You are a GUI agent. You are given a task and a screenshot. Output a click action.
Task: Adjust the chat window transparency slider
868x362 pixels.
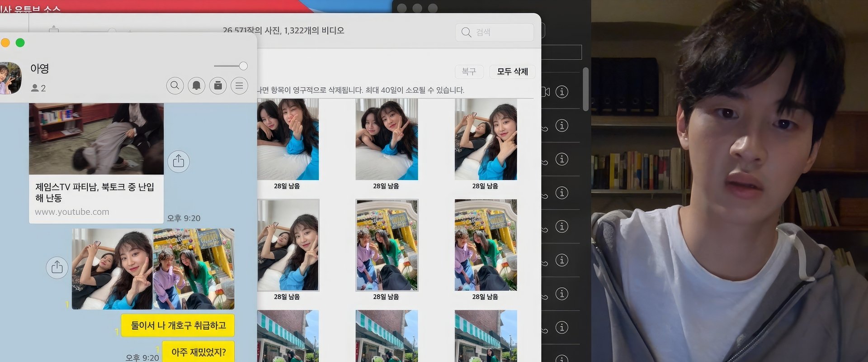click(243, 66)
